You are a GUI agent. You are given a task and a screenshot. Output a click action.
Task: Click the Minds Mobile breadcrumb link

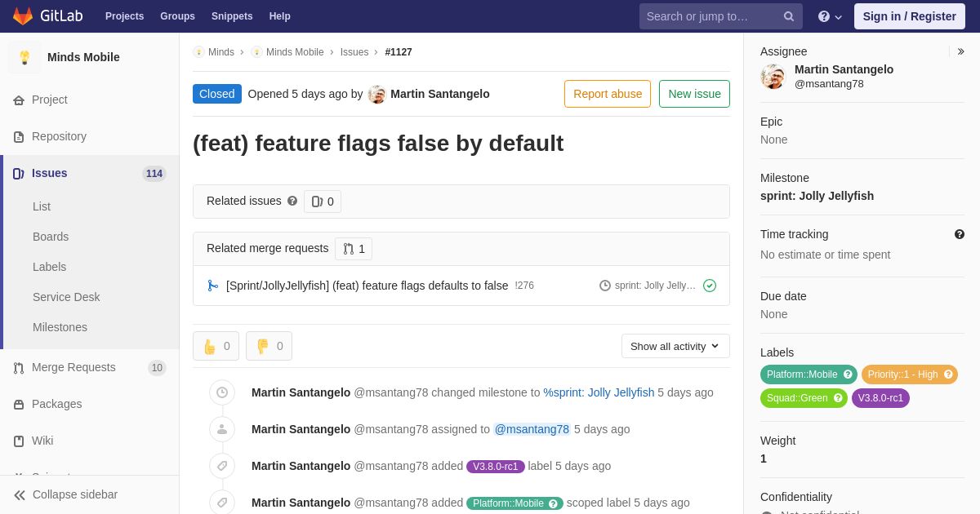click(295, 52)
